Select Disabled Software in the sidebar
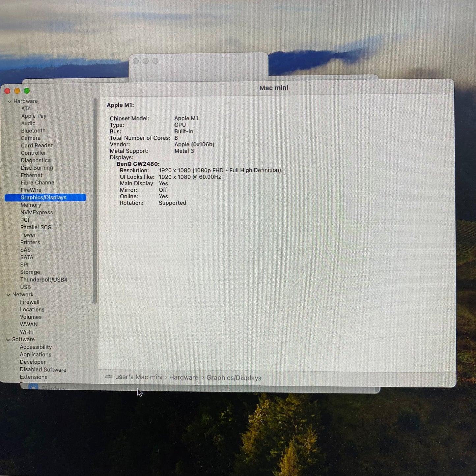 coord(43,370)
